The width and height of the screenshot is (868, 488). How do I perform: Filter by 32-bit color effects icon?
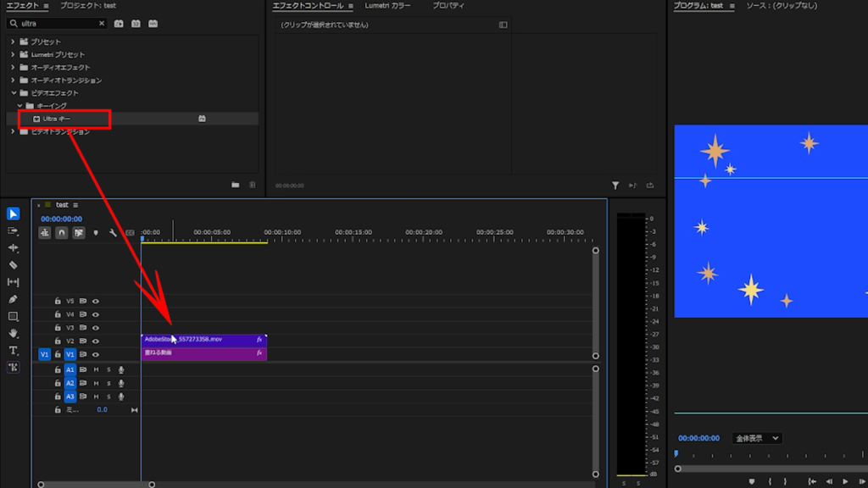click(x=136, y=23)
